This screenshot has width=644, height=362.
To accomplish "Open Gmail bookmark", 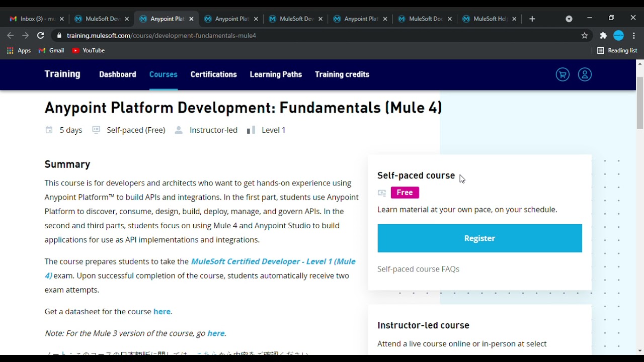I will point(51,50).
